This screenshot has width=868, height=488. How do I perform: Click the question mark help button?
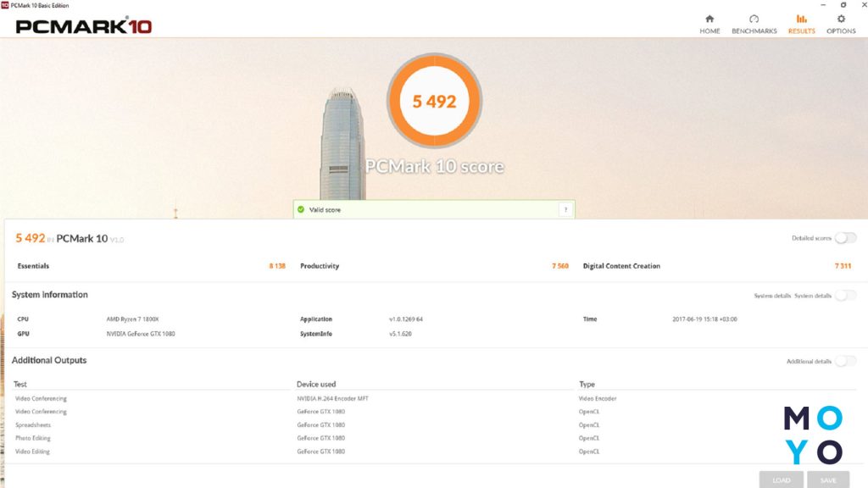(x=565, y=209)
